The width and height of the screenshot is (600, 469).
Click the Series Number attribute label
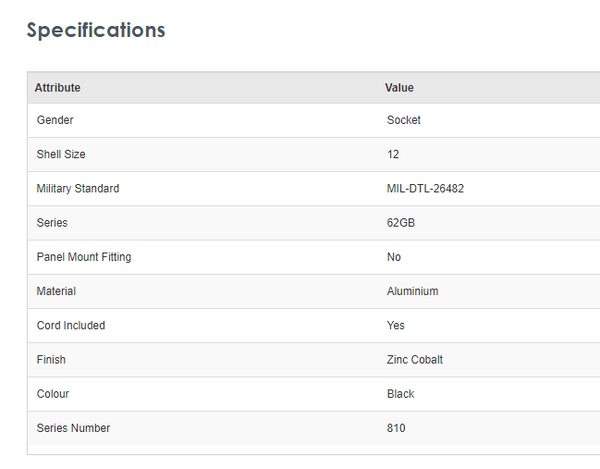74,428
